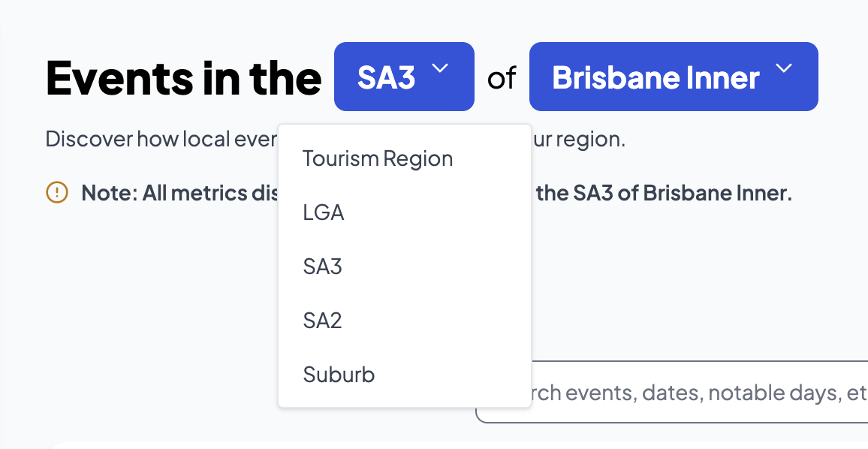The height and width of the screenshot is (449, 868).
Task: Select Tourism Region from the list
Action: pos(378,159)
